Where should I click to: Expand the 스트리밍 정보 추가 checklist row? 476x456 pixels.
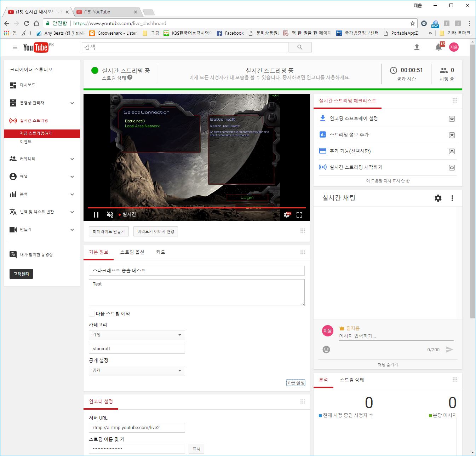point(452,135)
